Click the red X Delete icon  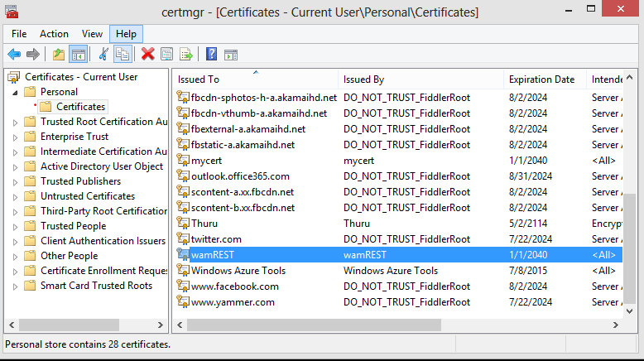coord(148,55)
